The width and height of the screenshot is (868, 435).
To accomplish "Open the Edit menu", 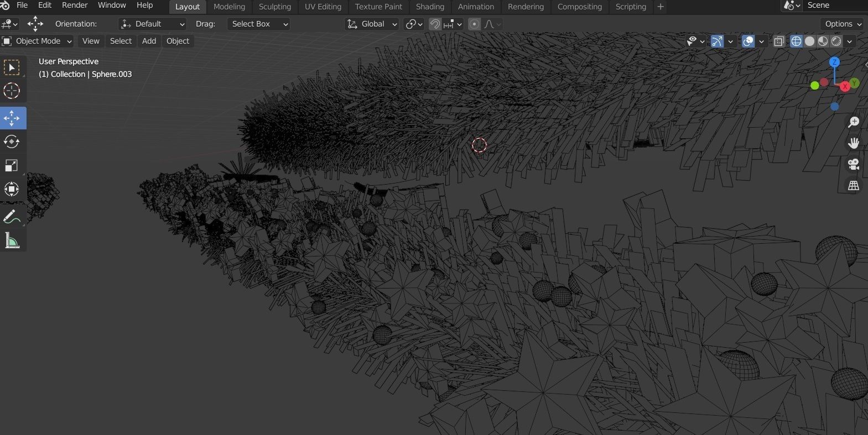I will (x=45, y=5).
